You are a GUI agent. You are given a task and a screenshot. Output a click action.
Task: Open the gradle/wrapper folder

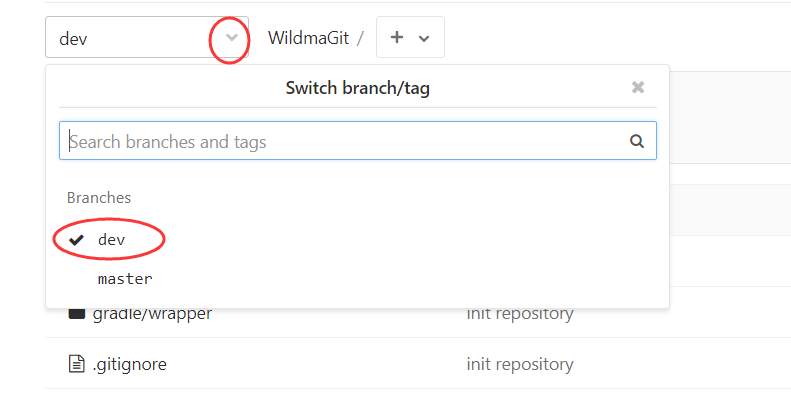click(152, 313)
